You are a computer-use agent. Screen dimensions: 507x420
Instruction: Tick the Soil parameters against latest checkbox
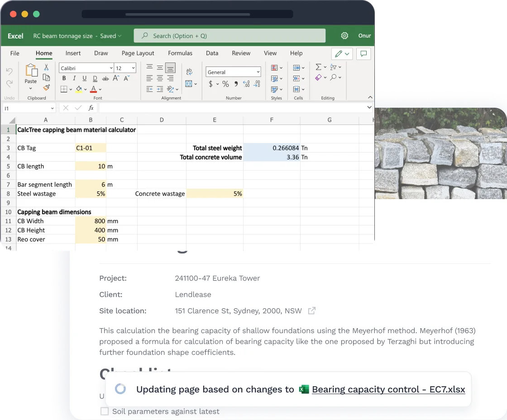(x=105, y=411)
